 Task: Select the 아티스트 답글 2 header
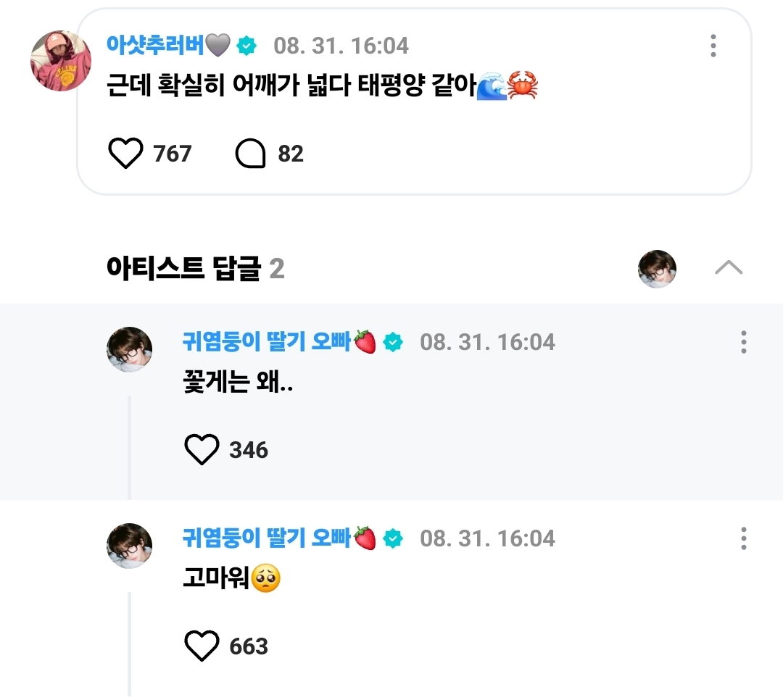(195, 269)
